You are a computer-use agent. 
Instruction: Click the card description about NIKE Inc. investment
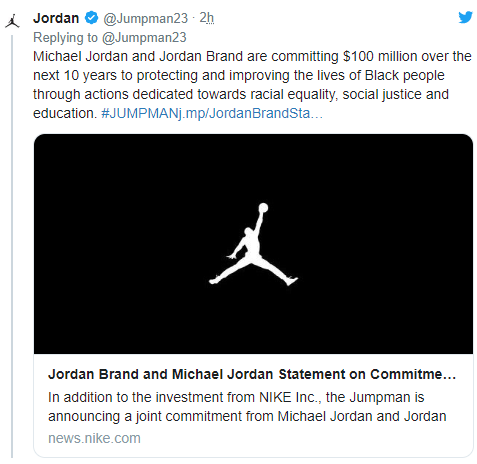pyautogui.click(x=247, y=407)
